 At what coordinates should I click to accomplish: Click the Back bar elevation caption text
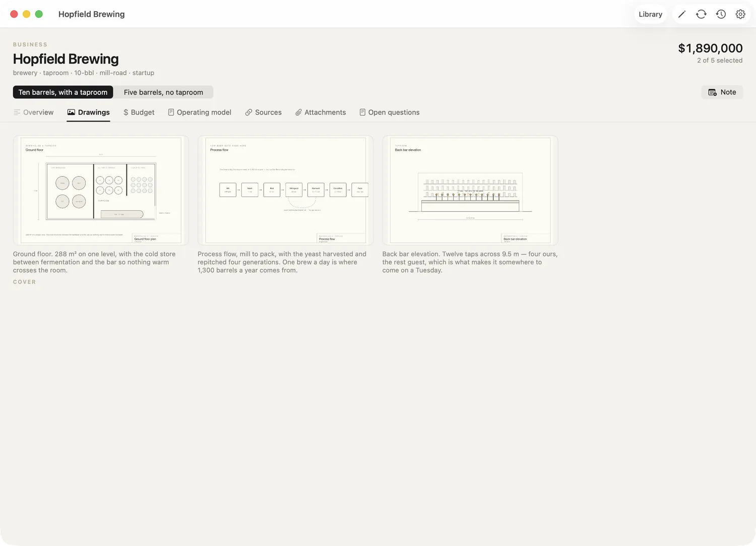pos(470,262)
